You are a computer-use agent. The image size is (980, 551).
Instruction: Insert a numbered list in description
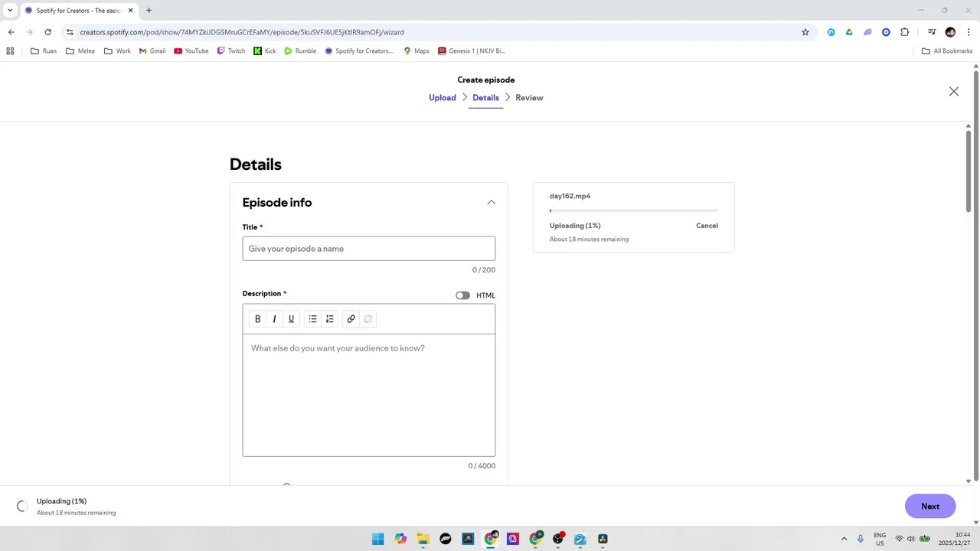330,319
